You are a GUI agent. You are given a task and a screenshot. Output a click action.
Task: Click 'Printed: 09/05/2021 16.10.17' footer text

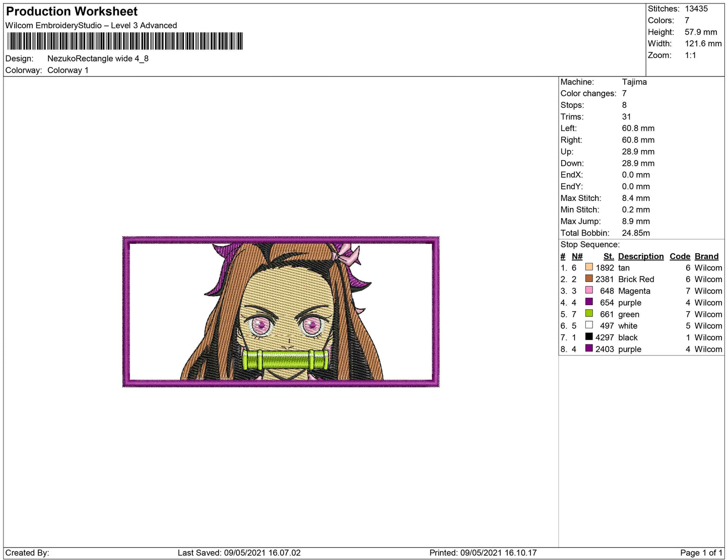coord(483,553)
